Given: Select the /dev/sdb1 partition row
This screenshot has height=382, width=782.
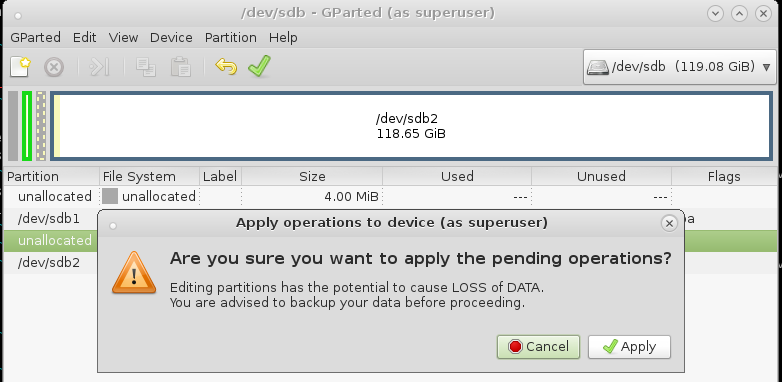Looking at the screenshot, I should coord(50,219).
